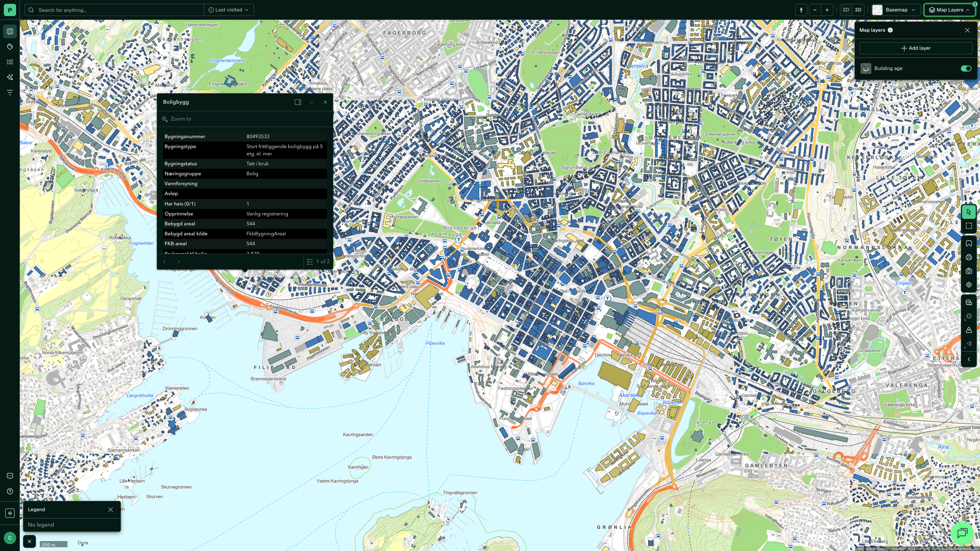980x551 pixels.
Task: Click the Map layers info icon
Action: point(890,30)
